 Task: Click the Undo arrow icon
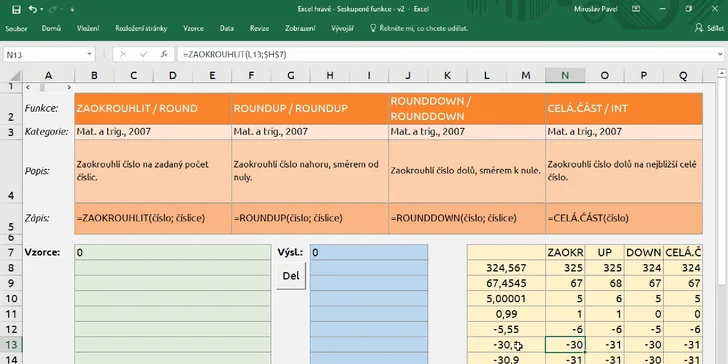click(32, 9)
